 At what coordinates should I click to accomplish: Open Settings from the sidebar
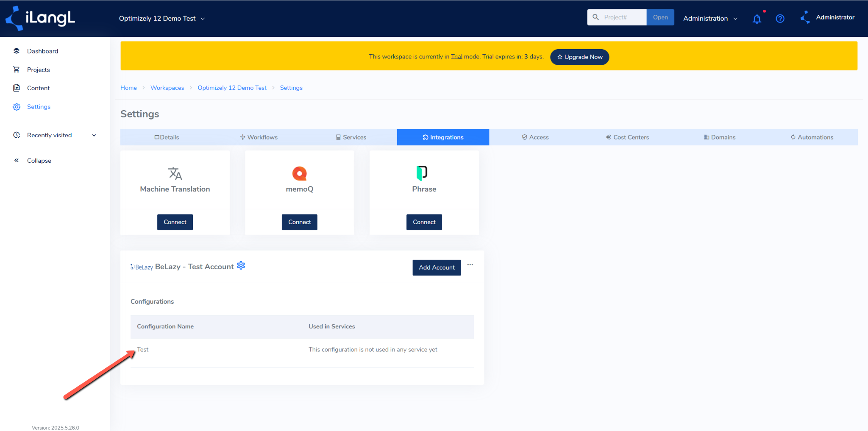point(39,107)
